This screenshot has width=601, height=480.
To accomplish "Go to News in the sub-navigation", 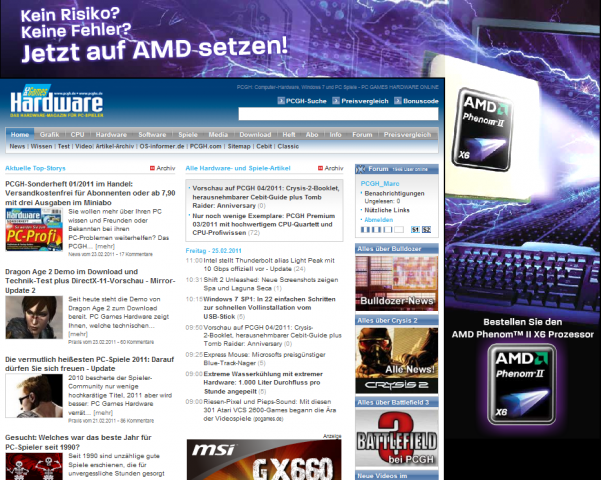I will [x=17, y=146].
